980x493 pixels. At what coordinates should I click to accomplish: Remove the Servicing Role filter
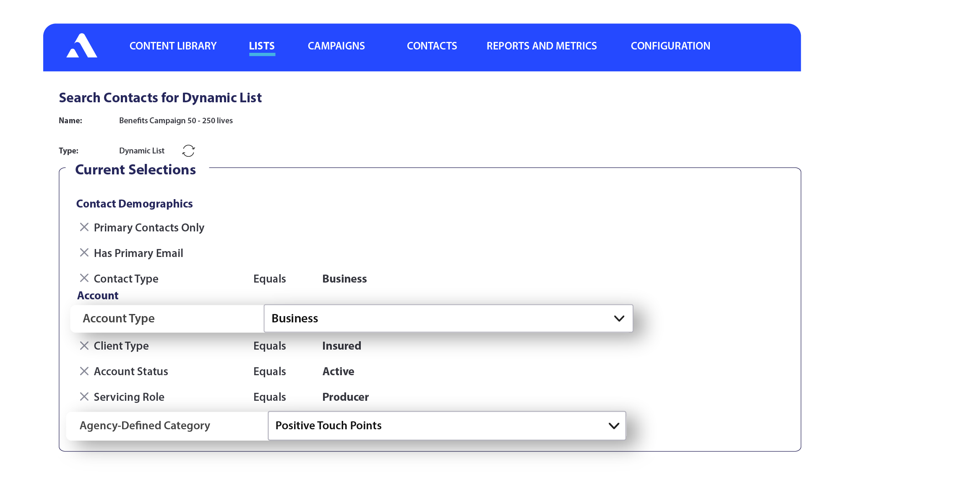coord(84,397)
